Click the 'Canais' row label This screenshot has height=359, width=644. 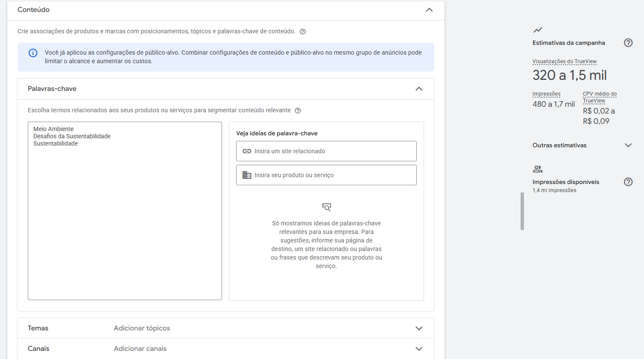coord(38,349)
